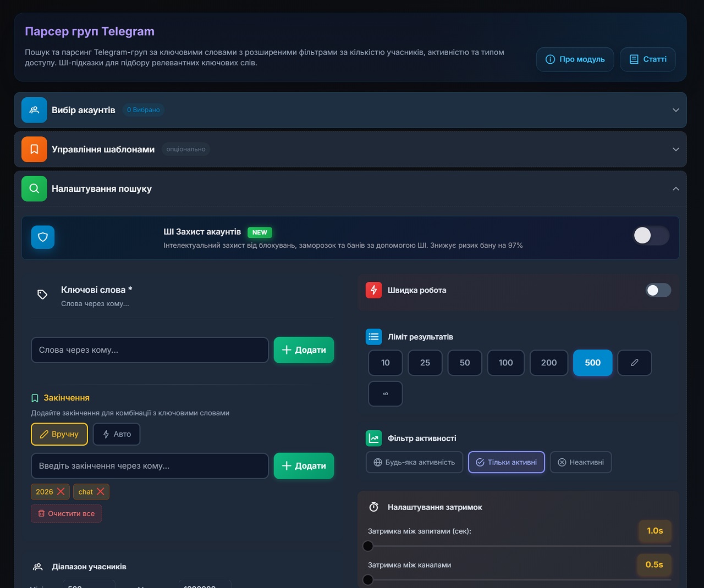Collapse the Налаштування пошуку section chevron

[x=676, y=188]
